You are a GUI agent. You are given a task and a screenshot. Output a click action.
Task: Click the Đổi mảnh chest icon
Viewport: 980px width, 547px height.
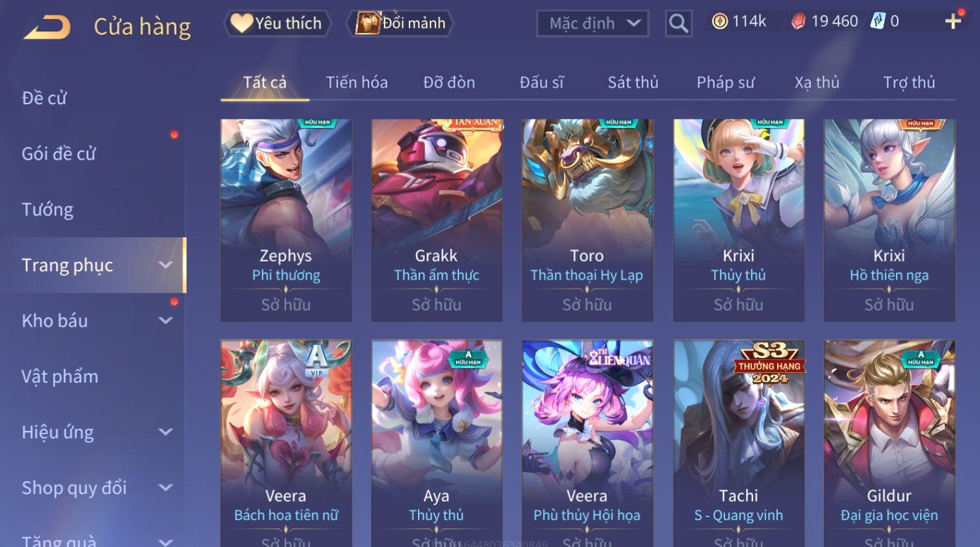point(367,23)
